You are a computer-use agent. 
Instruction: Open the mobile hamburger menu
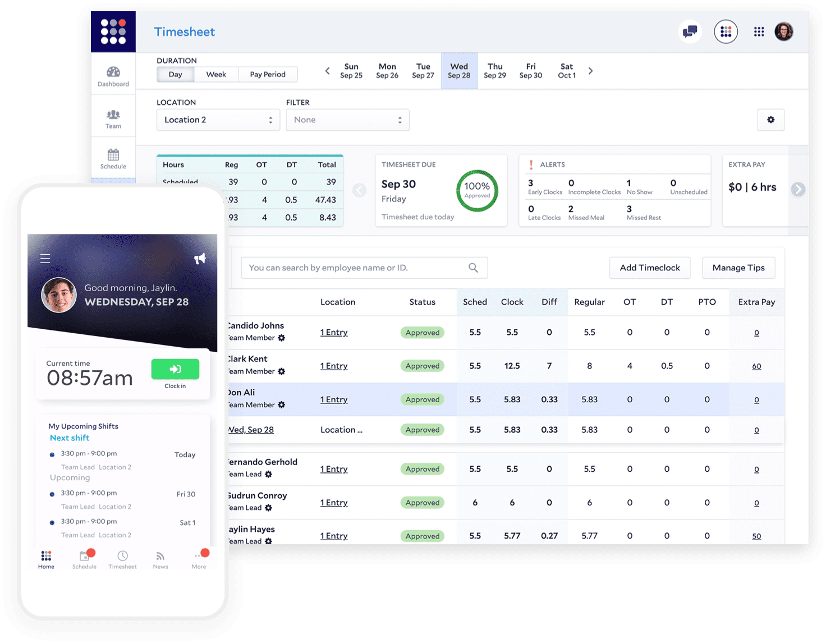pyautogui.click(x=45, y=259)
